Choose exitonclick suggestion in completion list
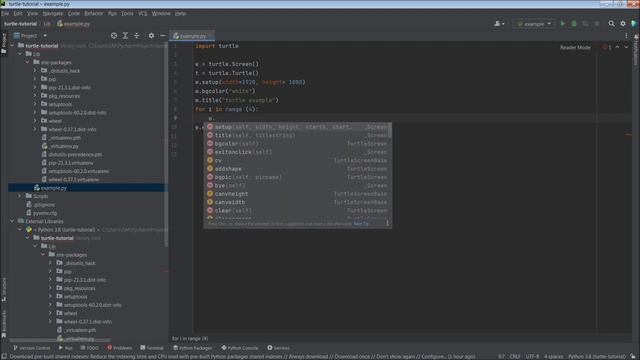Screen dimensions: 640x360 pos(297,152)
